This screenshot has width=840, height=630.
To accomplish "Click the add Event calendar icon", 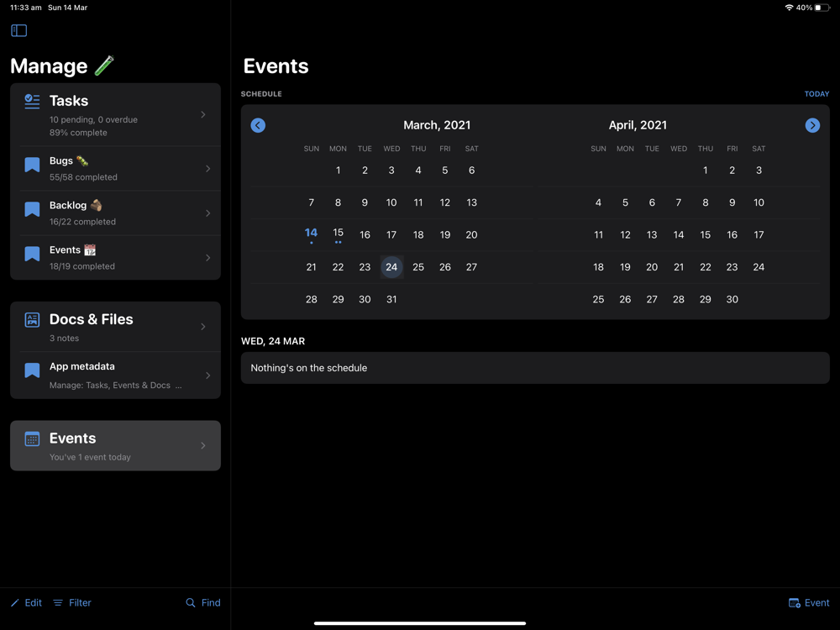I will 795,602.
